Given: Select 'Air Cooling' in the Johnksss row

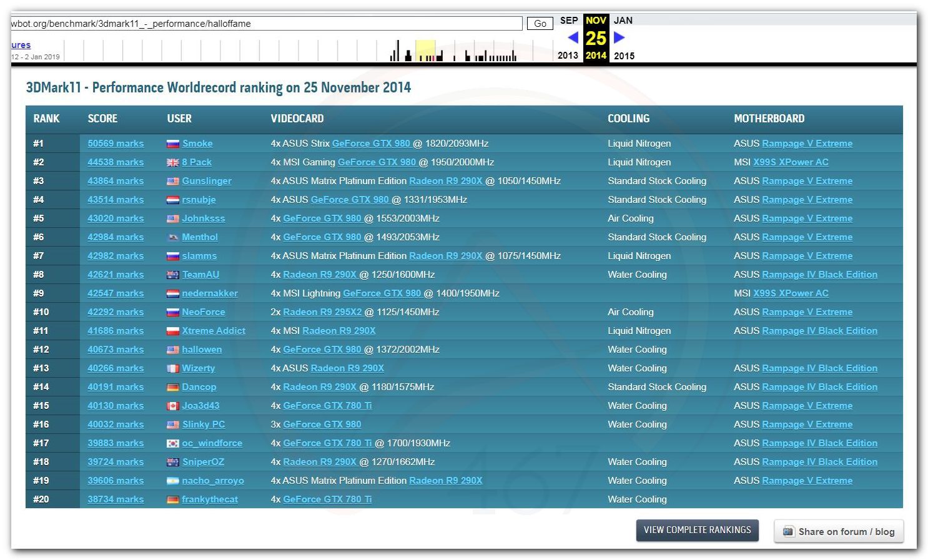Looking at the screenshot, I should coord(631,219).
